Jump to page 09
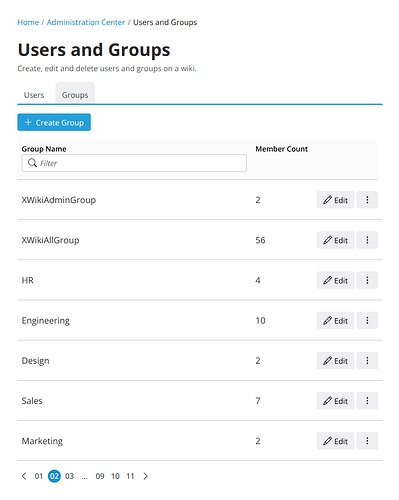 [100, 476]
